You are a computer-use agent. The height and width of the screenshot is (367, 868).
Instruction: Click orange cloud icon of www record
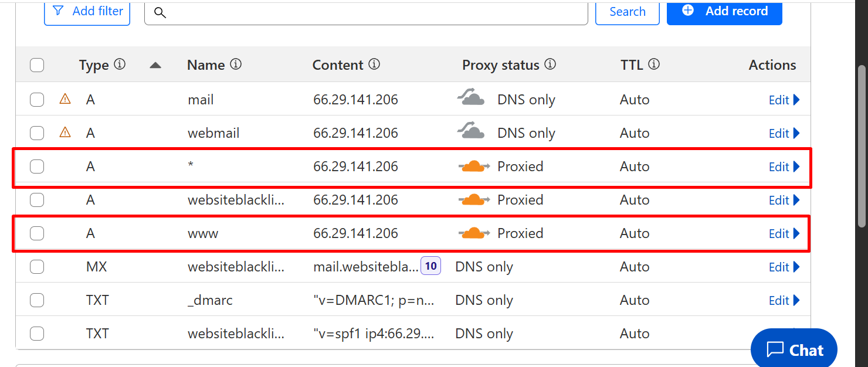tap(474, 234)
